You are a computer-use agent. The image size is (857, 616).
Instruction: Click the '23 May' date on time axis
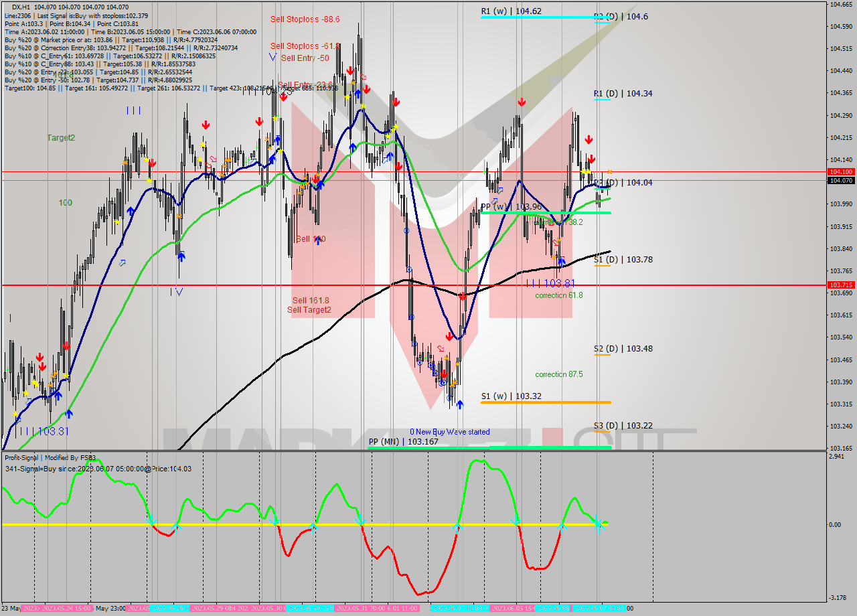(x=11, y=608)
